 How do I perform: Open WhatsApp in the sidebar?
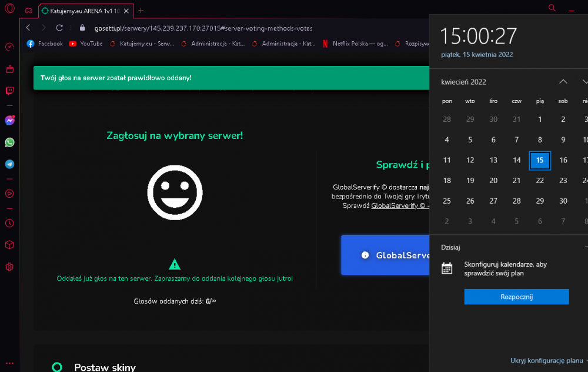tap(10, 142)
